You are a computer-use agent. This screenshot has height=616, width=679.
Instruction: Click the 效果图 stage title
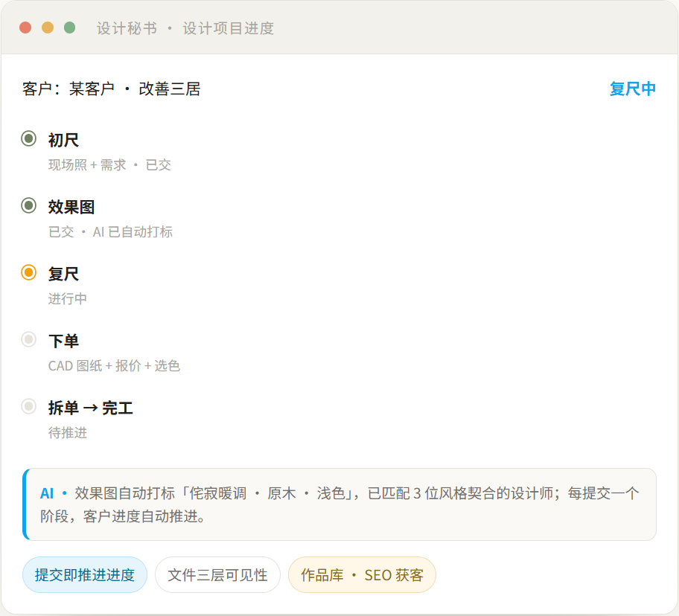coord(71,208)
